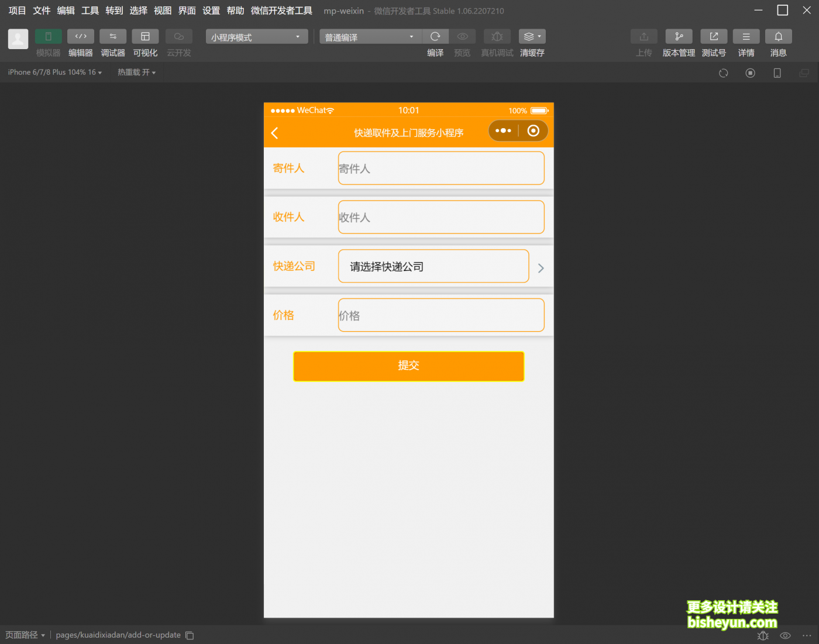The image size is (819, 644).
Task: Open the 普通编译 compile mode dropdown
Action: 371,37
